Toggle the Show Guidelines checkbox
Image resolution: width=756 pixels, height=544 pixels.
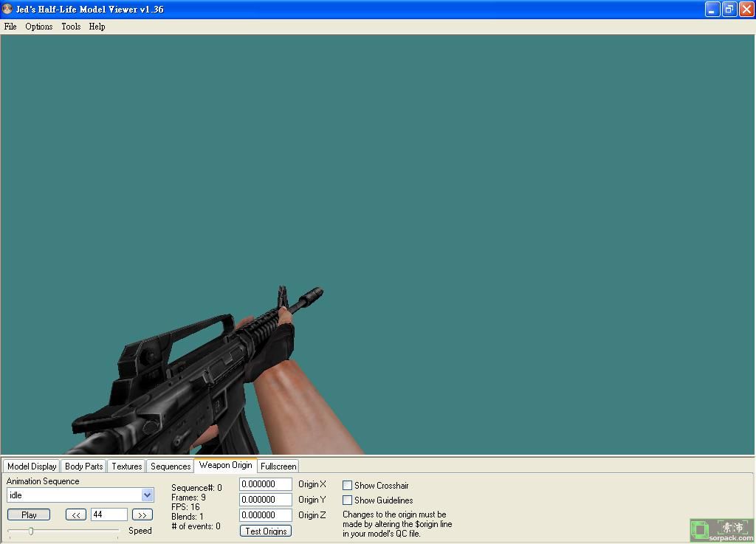click(x=348, y=500)
